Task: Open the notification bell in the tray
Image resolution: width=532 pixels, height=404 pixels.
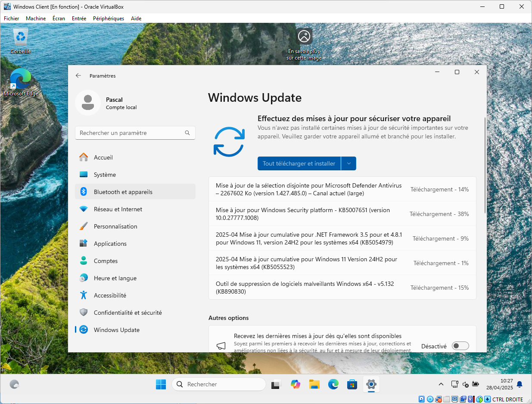Action: click(x=520, y=384)
